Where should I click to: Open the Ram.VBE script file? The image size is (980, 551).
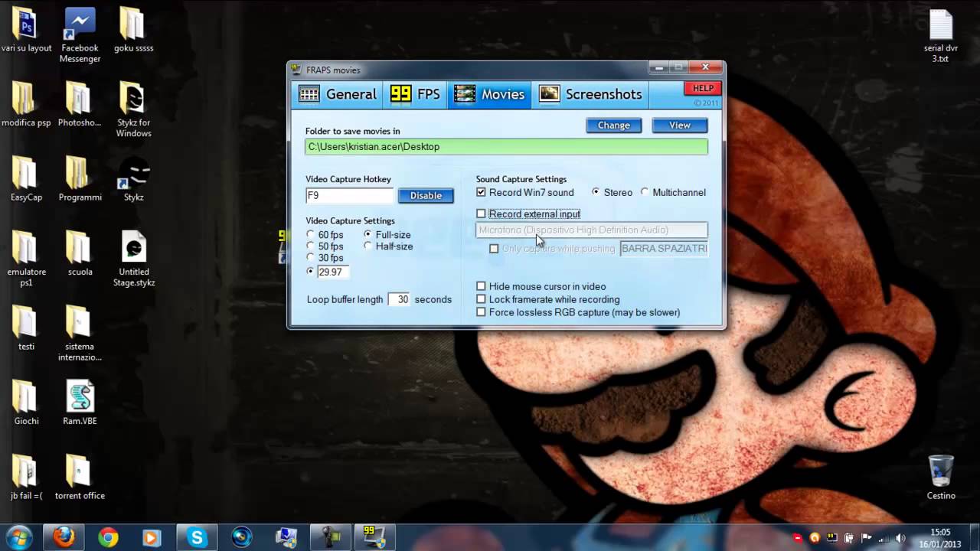[x=80, y=403]
